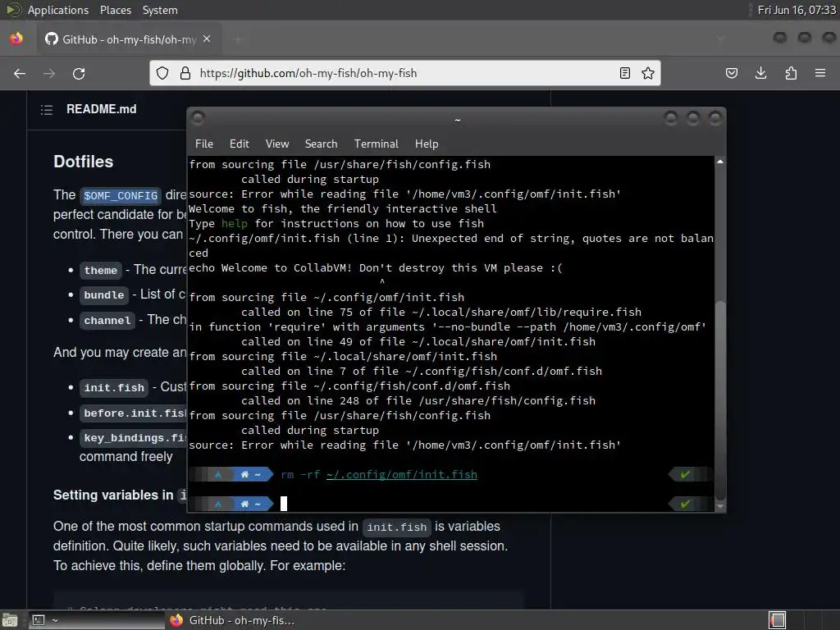Screen dimensions: 840x630
Task: Click the underlined ~/.config/omf/init.fish path
Action: coord(402,475)
